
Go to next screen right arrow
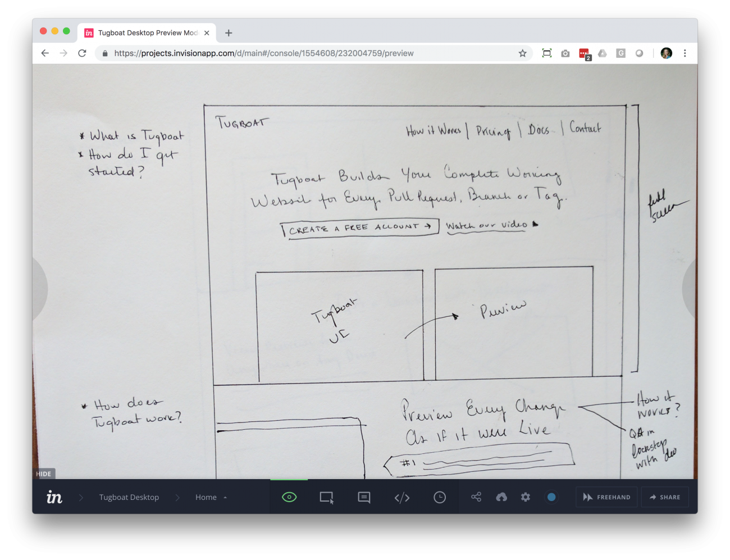690,289
